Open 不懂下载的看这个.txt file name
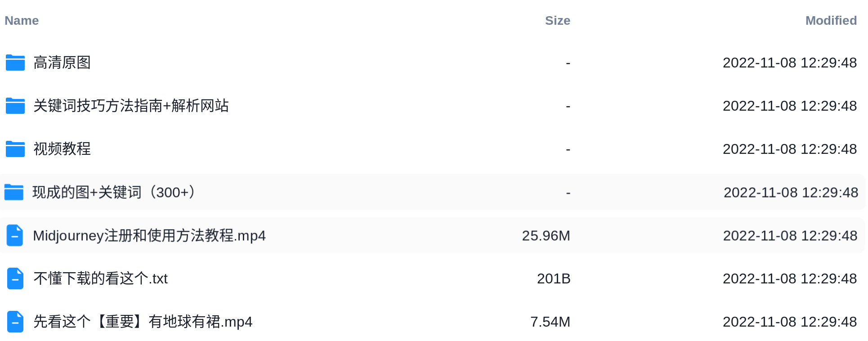This screenshot has width=868, height=341. pos(101,278)
